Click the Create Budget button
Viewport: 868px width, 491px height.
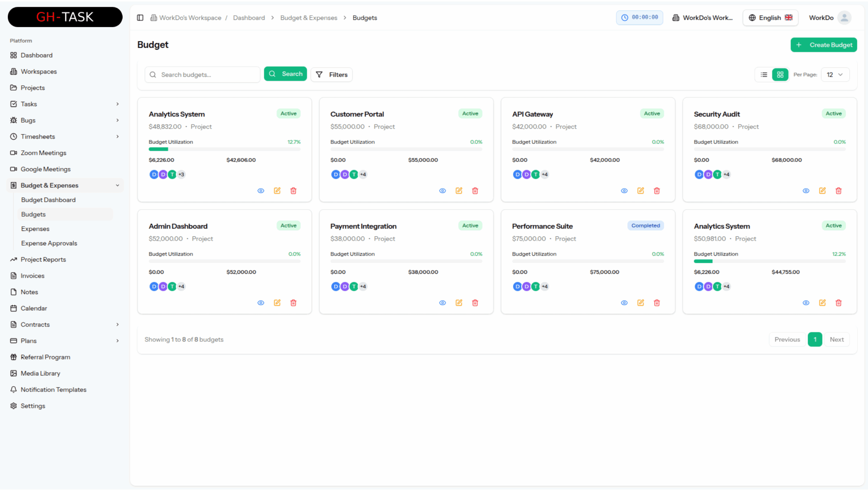[x=824, y=45]
